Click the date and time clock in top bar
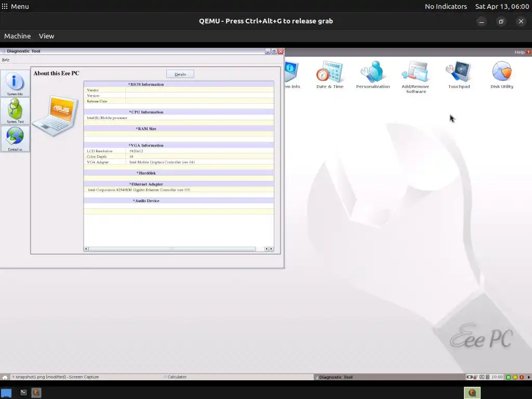This screenshot has width=532, height=399. click(x=502, y=6)
